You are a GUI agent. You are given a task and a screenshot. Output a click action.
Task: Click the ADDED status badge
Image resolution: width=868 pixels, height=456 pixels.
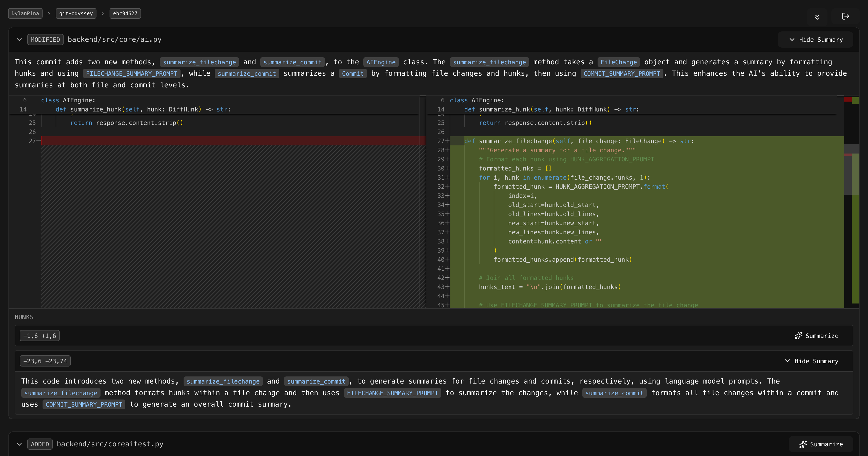40,444
